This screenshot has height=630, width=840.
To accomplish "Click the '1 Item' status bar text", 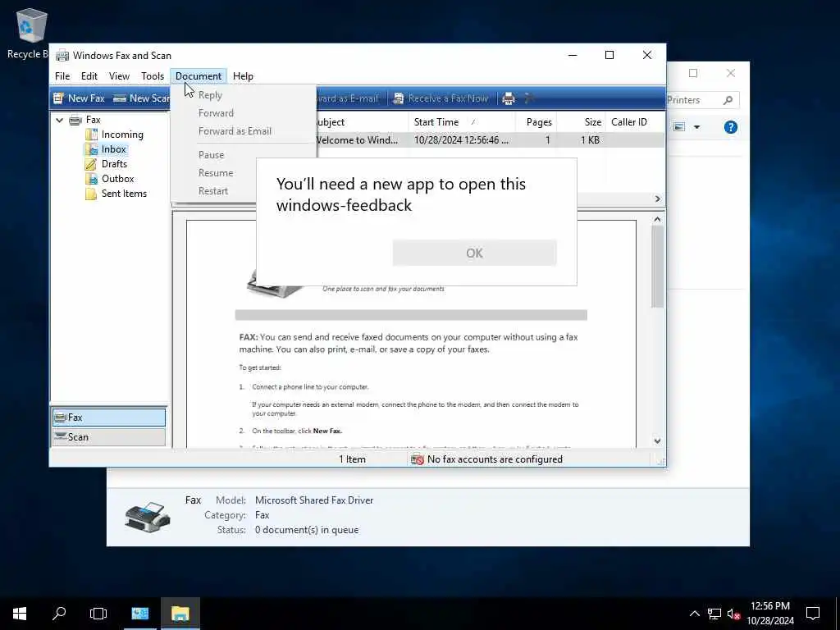I will click(x=352, y=459).
